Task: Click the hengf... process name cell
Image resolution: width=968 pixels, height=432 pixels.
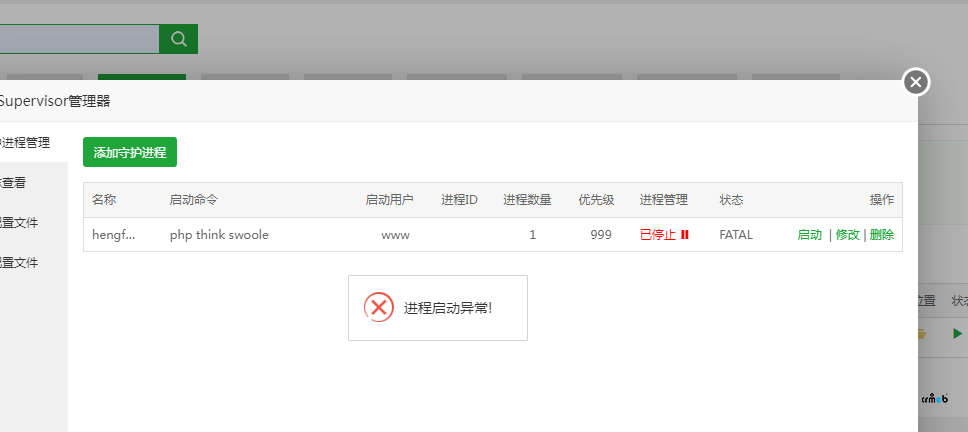Action: click(x=114, y=235)
